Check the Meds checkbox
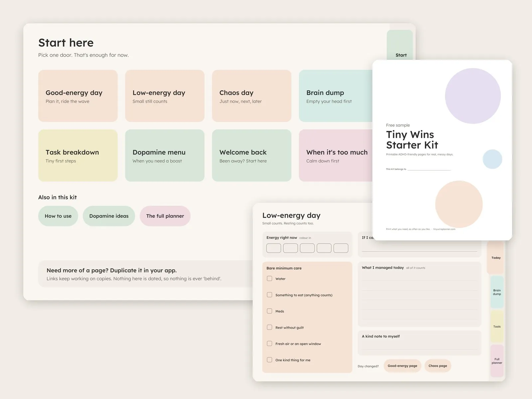 [x=269, y=311]
